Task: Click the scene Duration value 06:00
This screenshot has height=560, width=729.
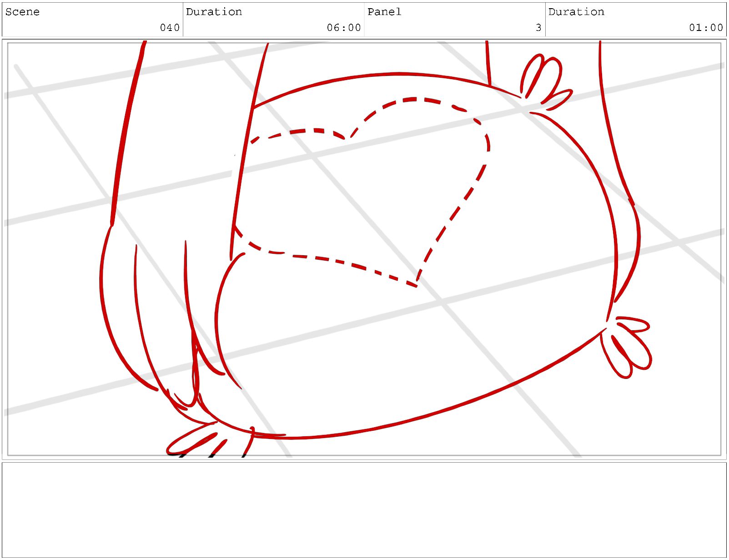Action: [344, 28]
